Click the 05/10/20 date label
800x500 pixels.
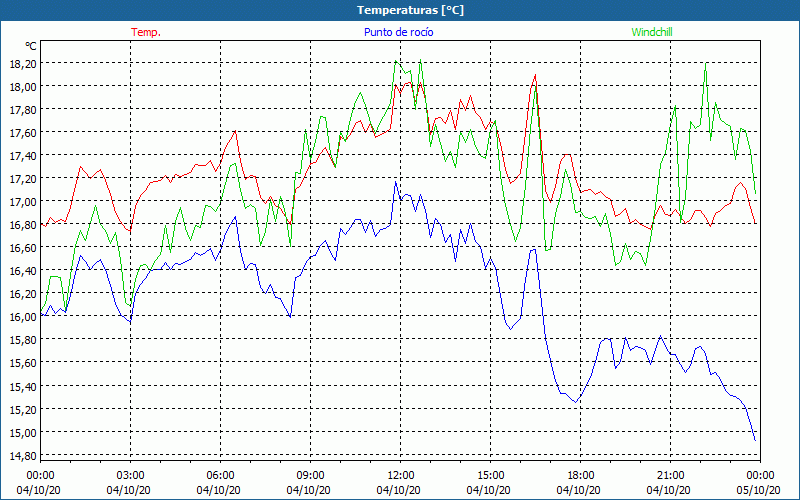click(x=758, y=490)
